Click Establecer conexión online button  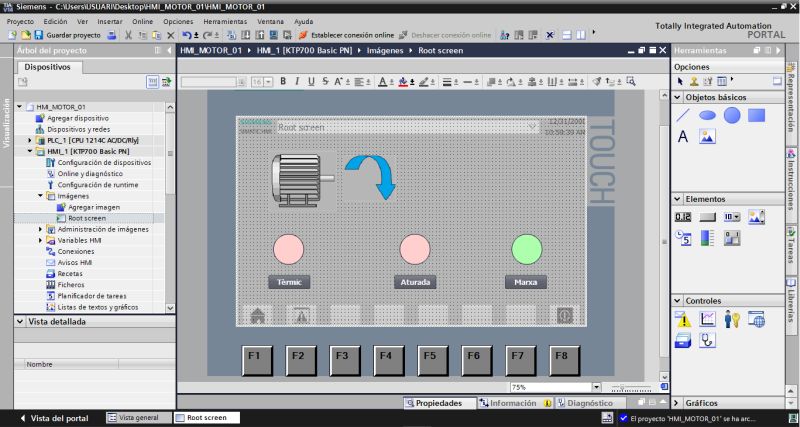[346, 34]
